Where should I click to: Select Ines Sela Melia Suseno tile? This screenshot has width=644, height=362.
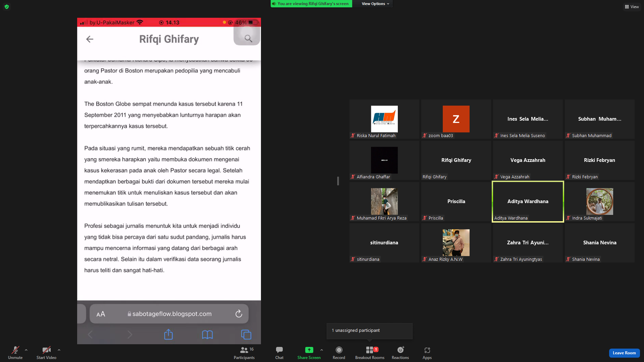(528, 119)
